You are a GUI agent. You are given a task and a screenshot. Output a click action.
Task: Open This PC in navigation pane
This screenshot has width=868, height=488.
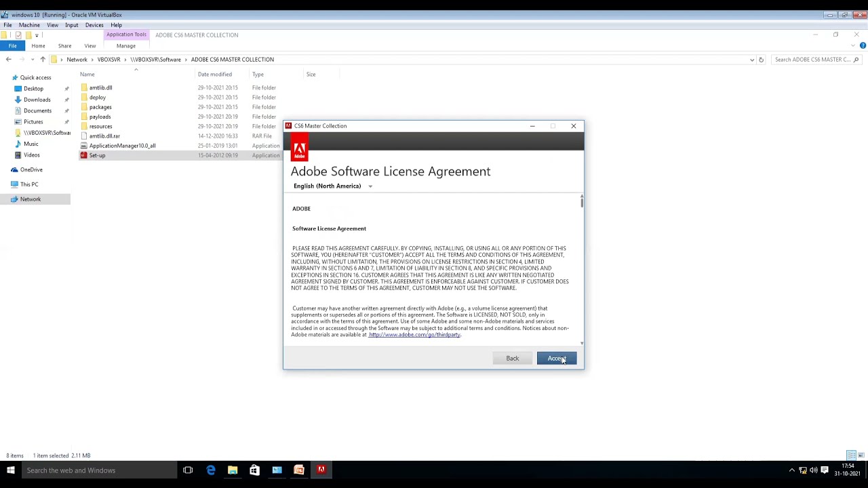[29, 184]
